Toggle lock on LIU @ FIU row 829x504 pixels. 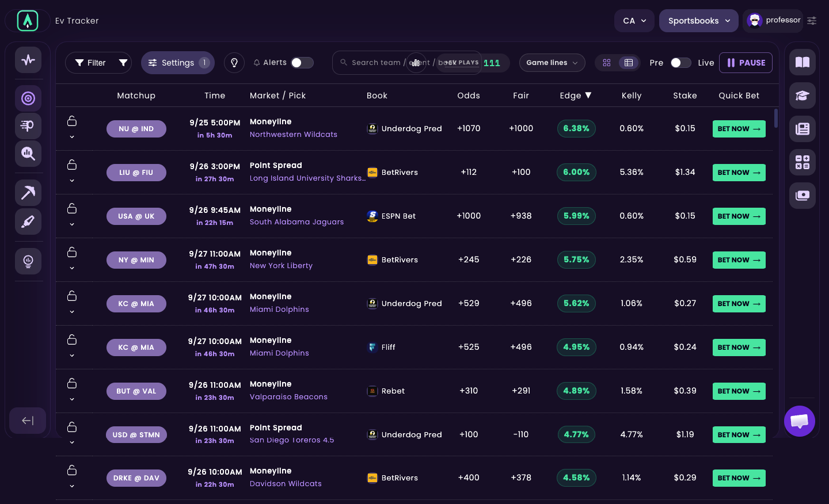[x=72, y=165]
